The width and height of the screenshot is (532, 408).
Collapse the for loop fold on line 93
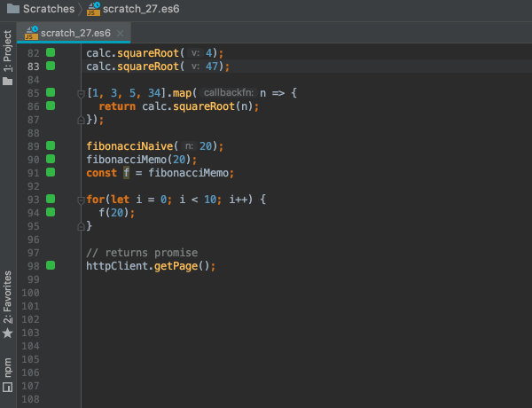point(81,200)
